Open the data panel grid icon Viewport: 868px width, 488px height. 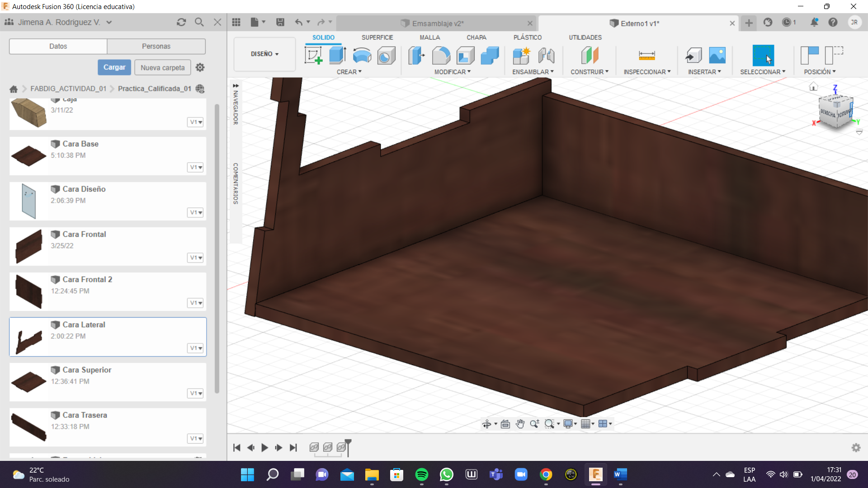coord(236,22)
